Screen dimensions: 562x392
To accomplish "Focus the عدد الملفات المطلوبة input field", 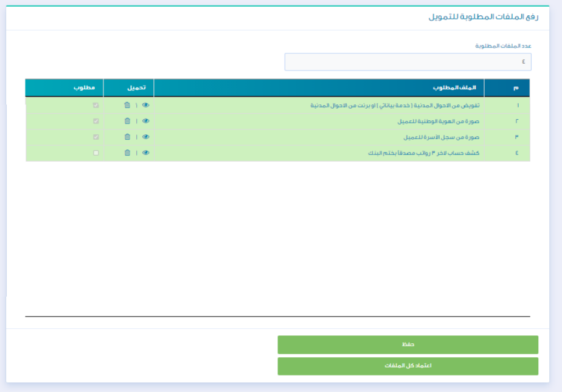I will (x=408, y=62).
